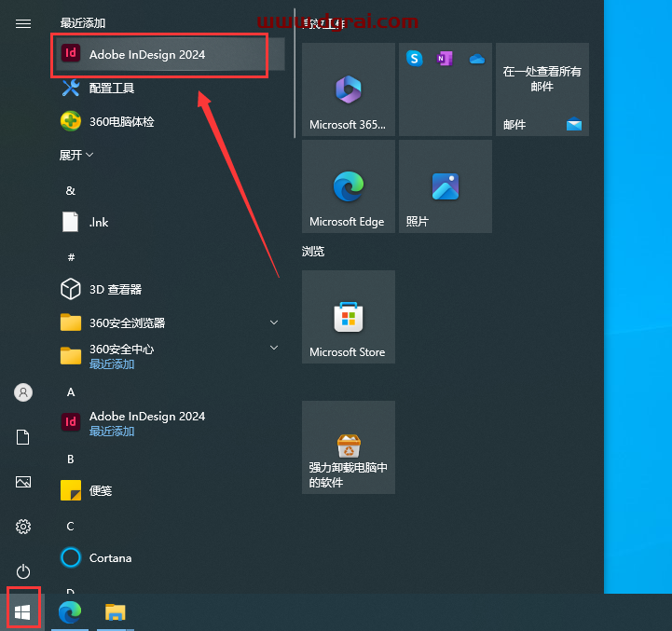Open File Explorer from the taskbar
The height and width of the screenshot is (631, 672).
116,612
